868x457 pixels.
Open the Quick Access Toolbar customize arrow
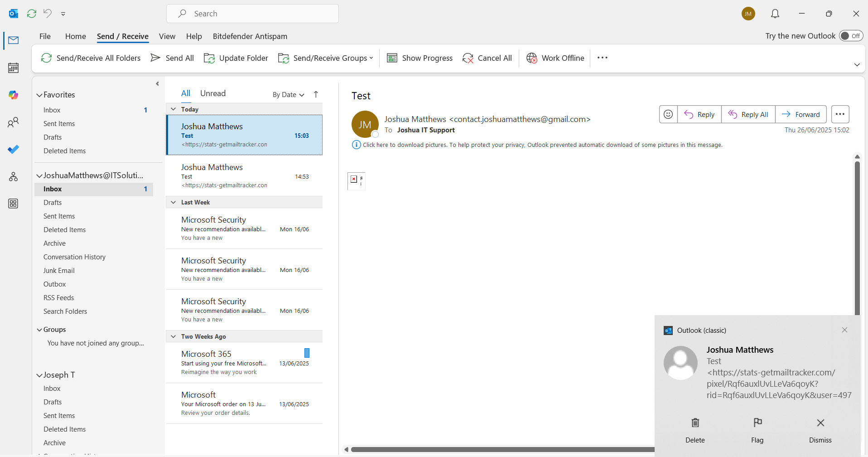(63, 14)
